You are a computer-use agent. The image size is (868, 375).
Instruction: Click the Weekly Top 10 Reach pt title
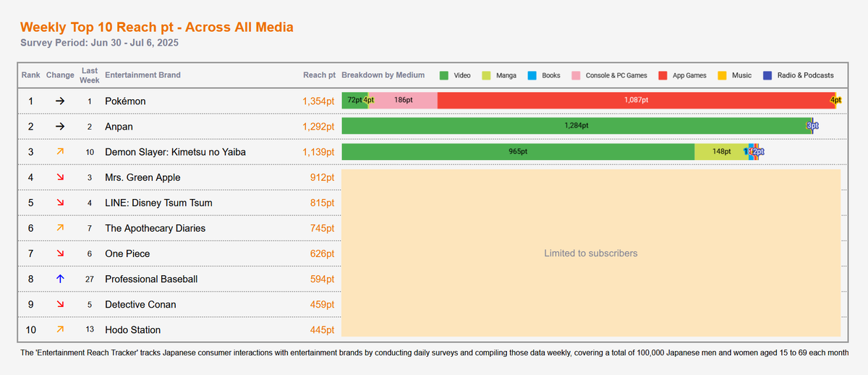coord(157,28)
